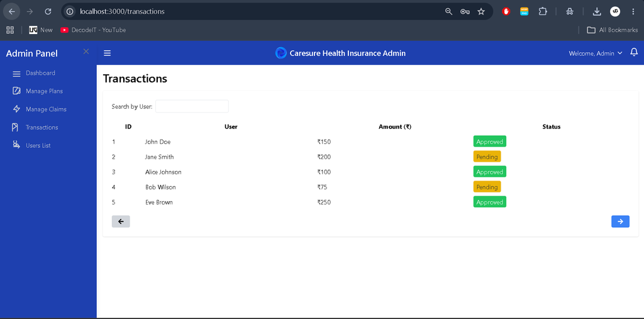Click the Status column header
This screenshot has height=319, width=644.
[x=551, y=126]
